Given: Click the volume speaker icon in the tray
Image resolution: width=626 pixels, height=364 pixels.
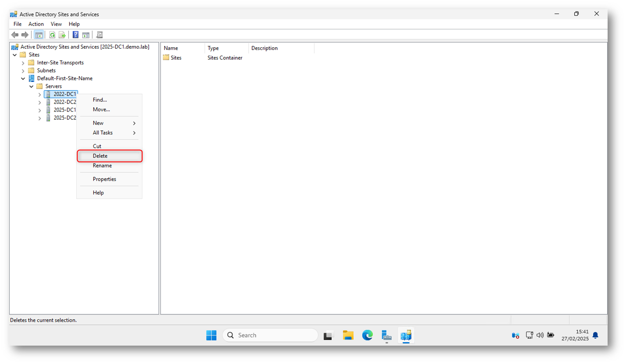Looking at the screenshot, I should pos(540,336).
